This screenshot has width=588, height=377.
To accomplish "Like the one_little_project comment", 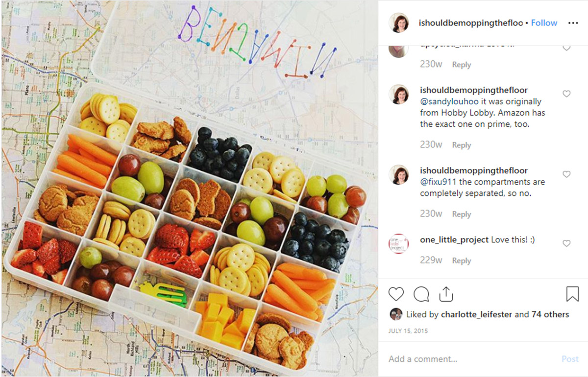I will click(x=566, y=243).
